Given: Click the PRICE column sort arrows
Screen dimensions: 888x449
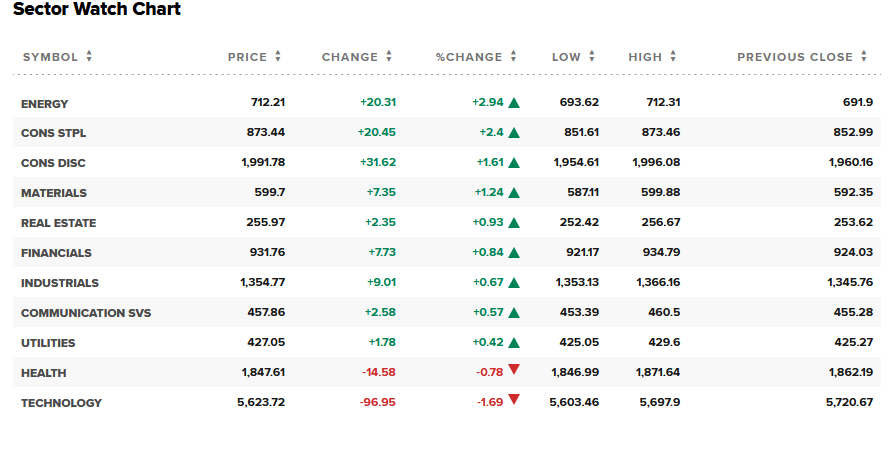Looking at the screenshot, I should [278, 56].
